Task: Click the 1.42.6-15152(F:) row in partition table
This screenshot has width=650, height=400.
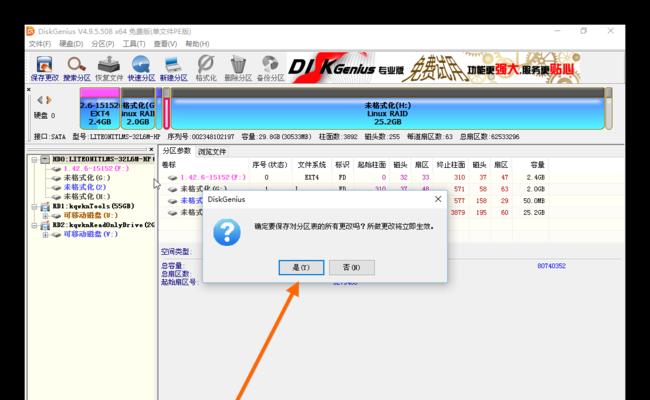Action: (x=354, y=177)
